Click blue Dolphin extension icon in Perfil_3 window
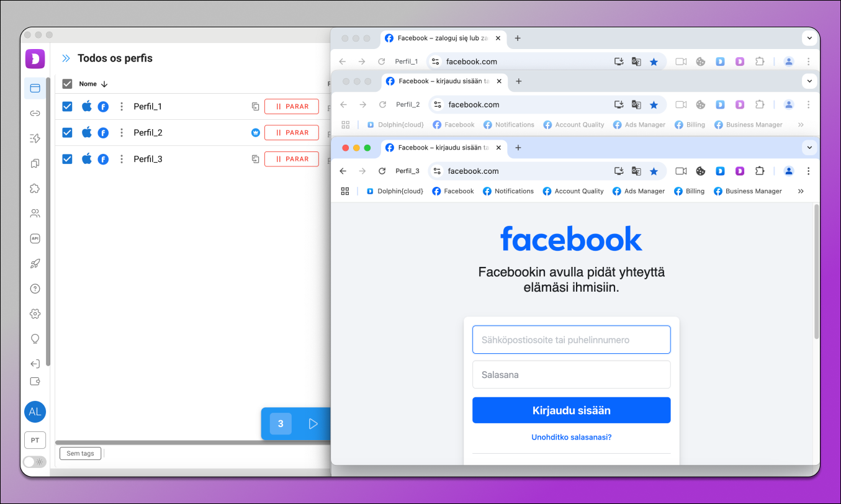Screen dimensions: 841x504 (x=720, y=171)
